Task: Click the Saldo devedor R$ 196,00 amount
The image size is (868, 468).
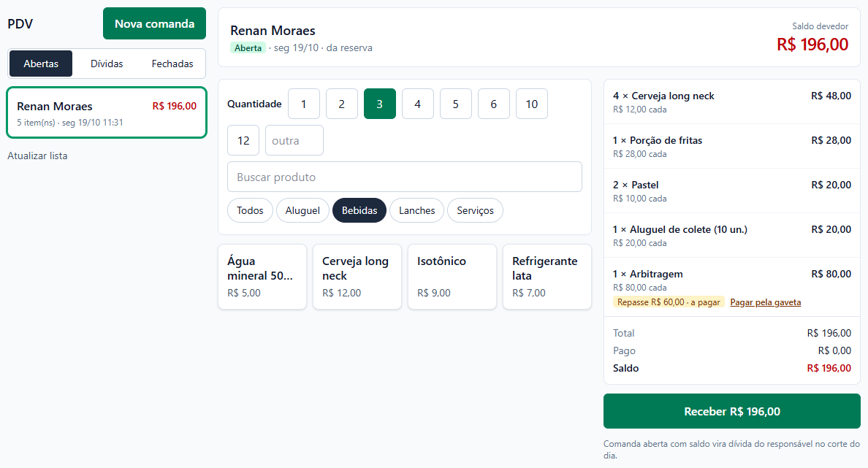Action: pos(812,45)
